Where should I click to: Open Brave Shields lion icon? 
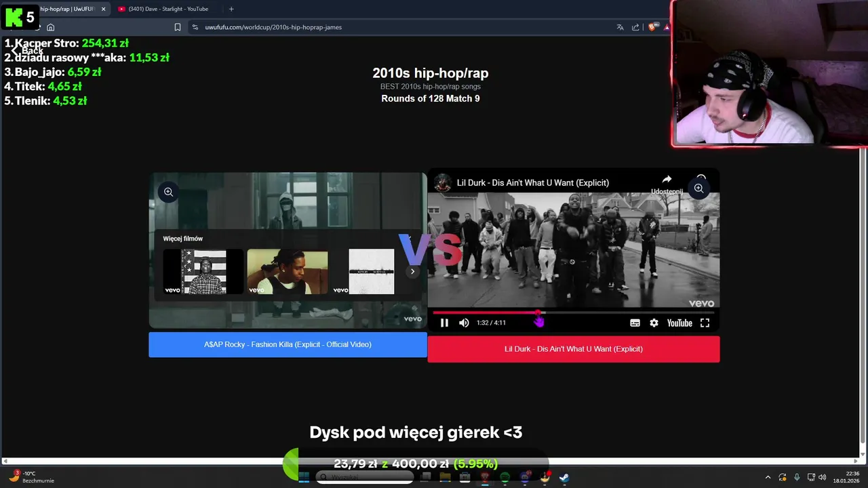652,27
